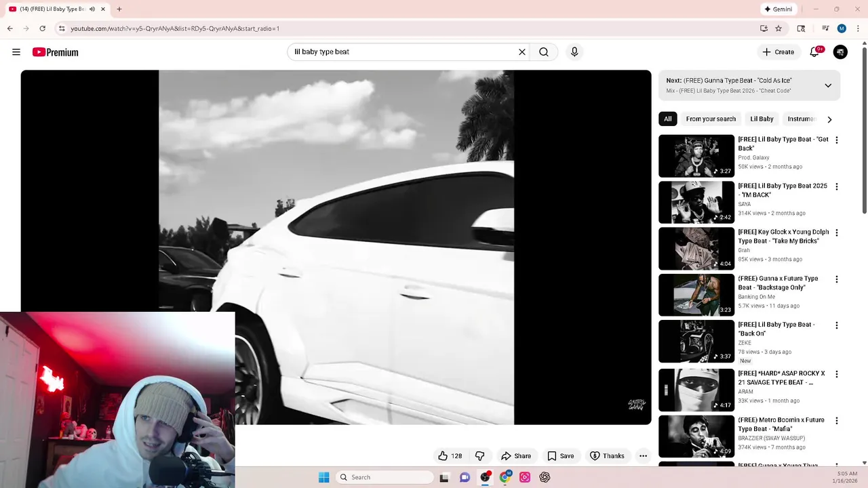Open Chrome profile M avatar

tap(842, 28)
